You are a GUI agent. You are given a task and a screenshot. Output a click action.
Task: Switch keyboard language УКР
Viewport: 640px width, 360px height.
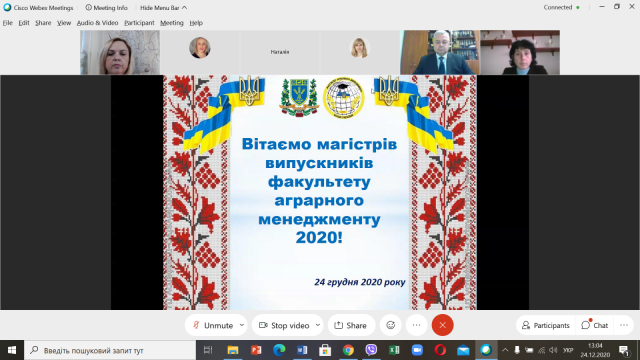(x=568, y=350)
